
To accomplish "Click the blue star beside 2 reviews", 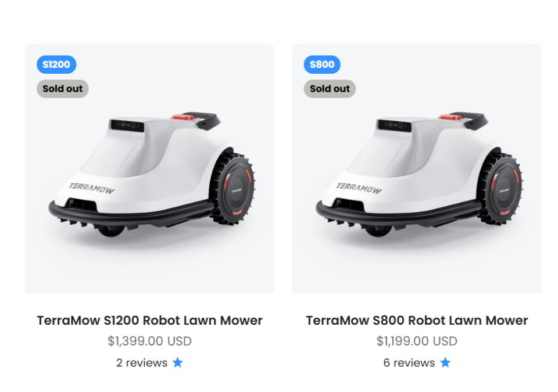I will (x=178, y=362).
